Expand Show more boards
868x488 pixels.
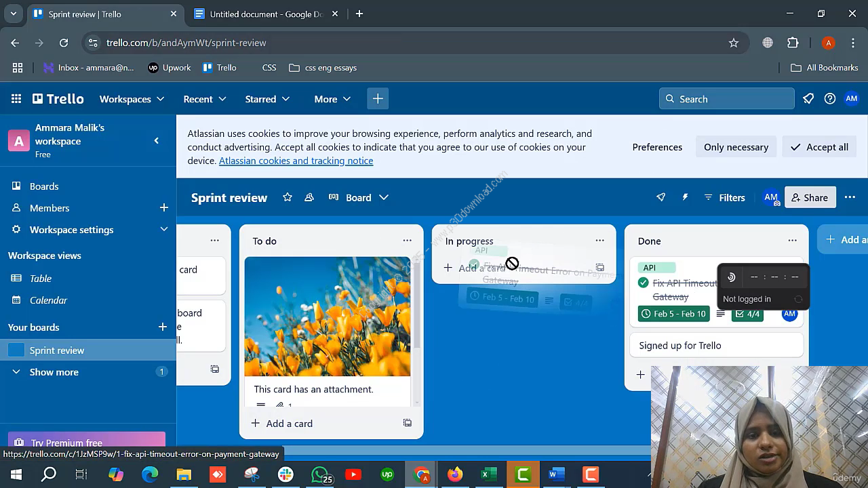(x=54, y=372)
